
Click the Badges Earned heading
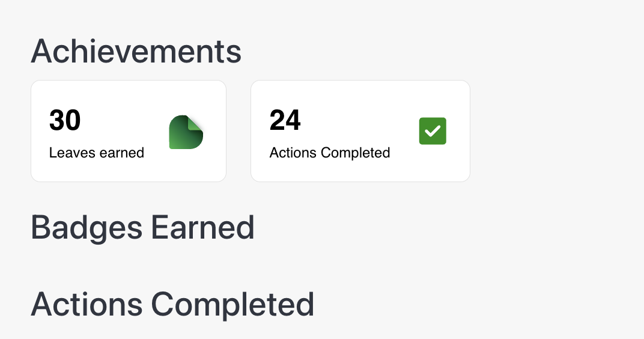(142, 227)
